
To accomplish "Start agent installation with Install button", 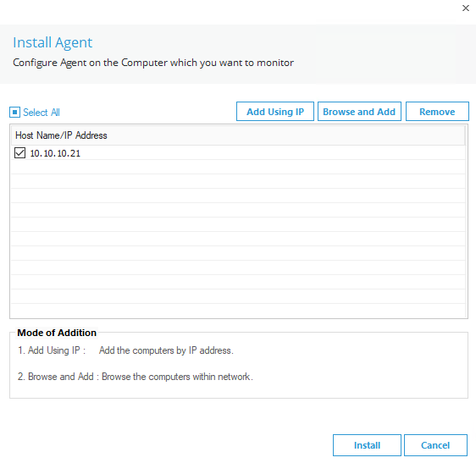I will pos(367,445).
